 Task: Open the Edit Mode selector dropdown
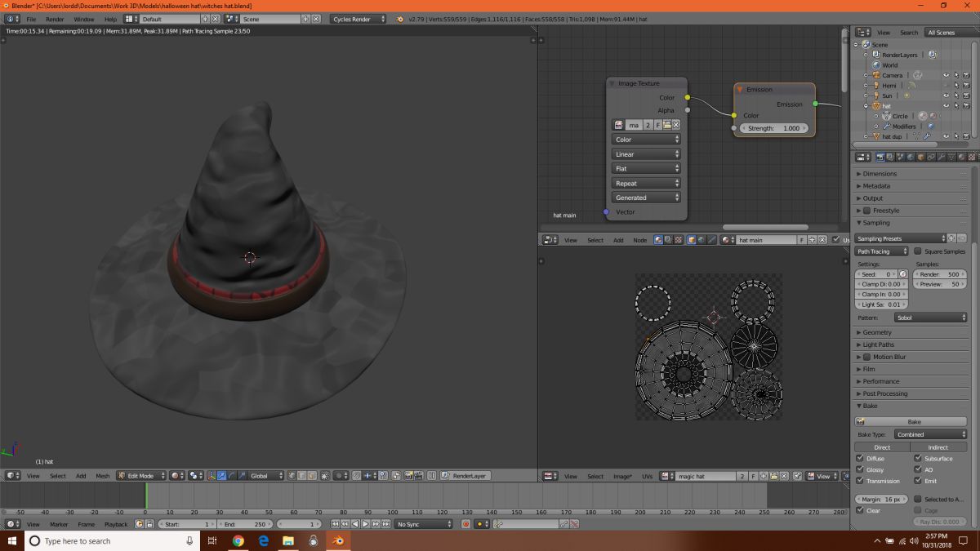click(140, 476)
